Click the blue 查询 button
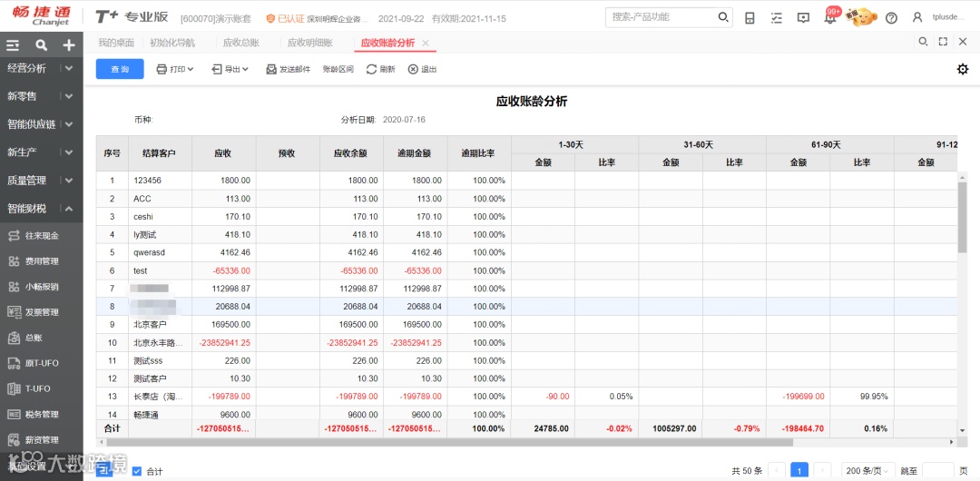 tap(120, 69)
